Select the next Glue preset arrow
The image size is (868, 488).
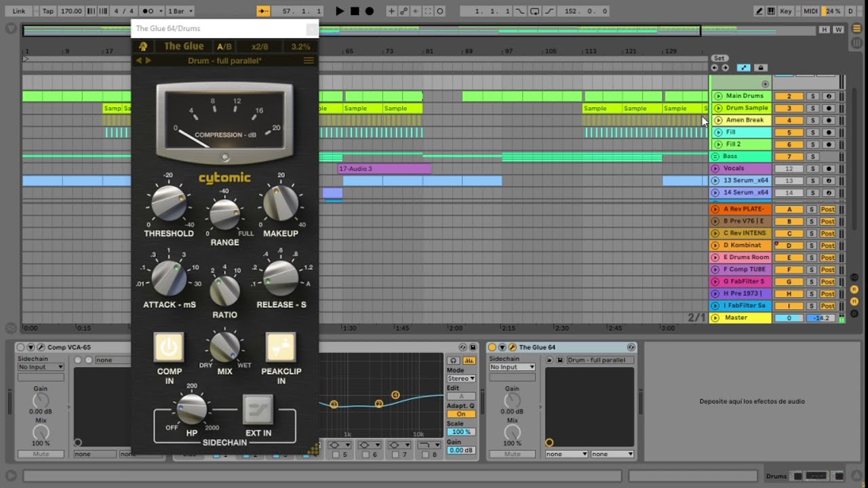coord(149,61)
